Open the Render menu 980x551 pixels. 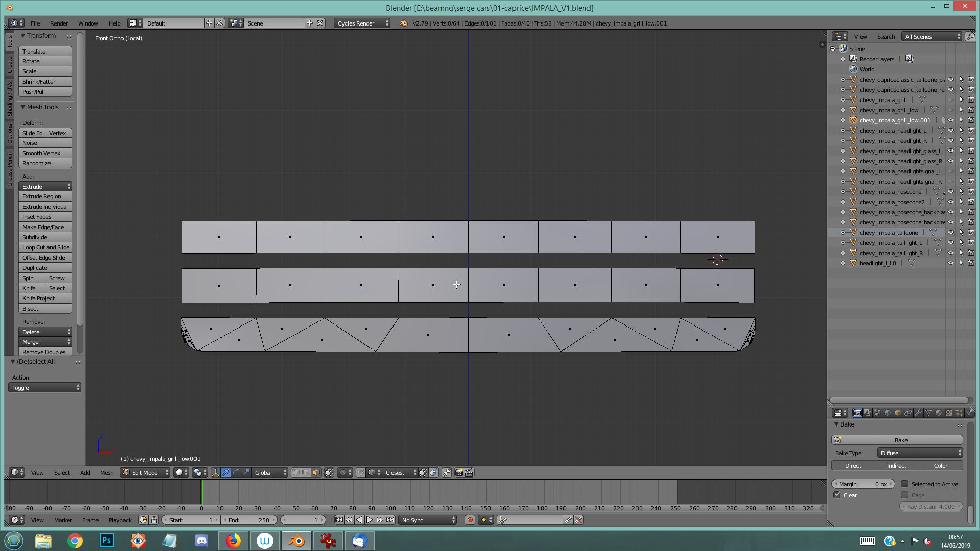pyautogui.click(x=59, y=23)
